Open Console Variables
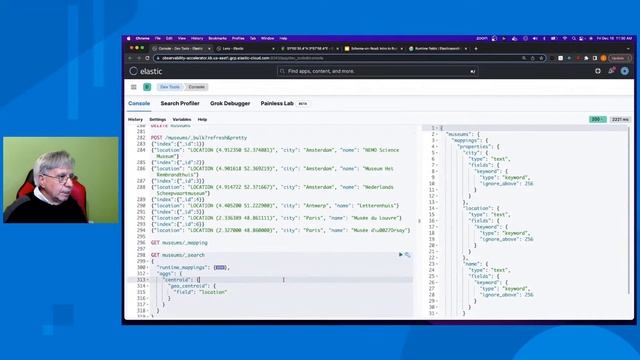The width and height of the screenshot is (640, 360). click(182, 120)
